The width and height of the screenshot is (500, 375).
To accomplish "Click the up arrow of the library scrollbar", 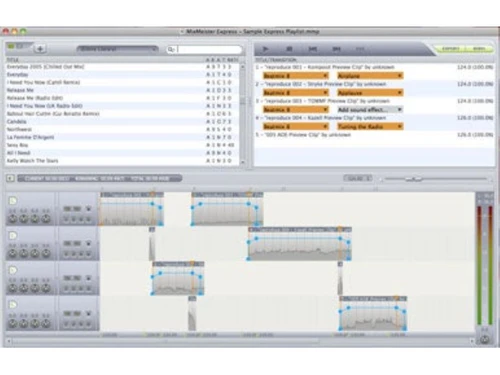I will tap(242, 67).
